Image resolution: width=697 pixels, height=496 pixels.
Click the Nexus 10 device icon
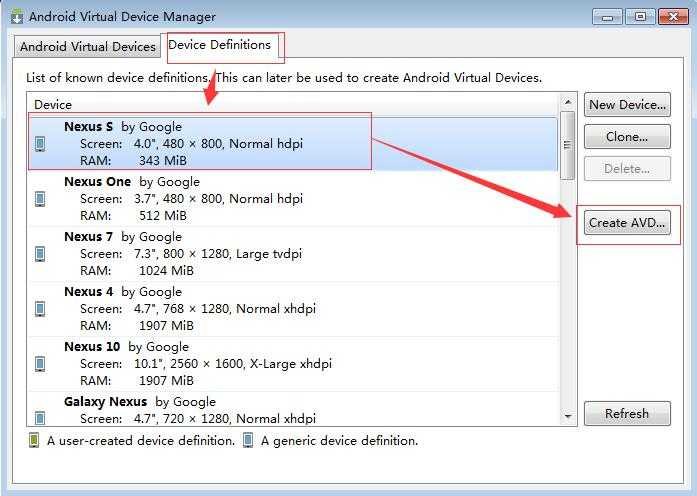click(40, 364)
